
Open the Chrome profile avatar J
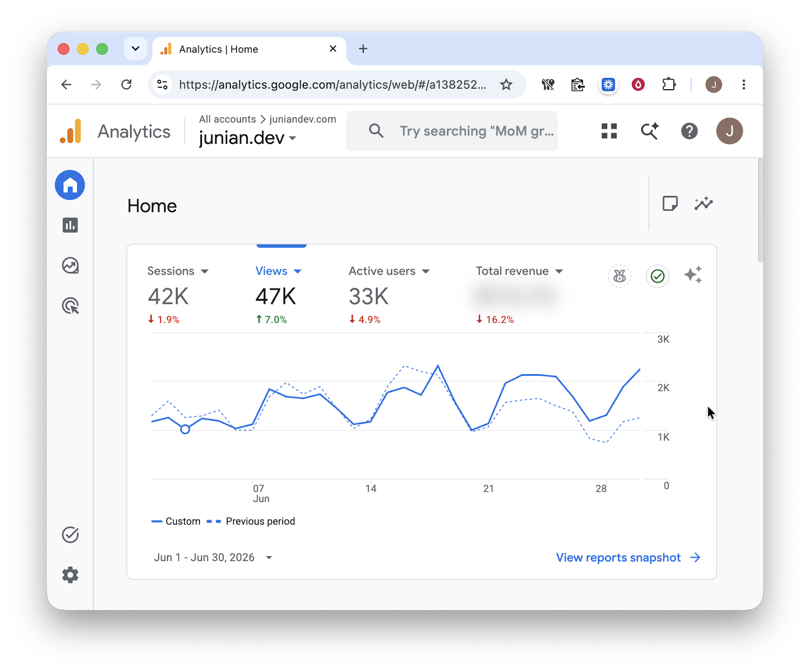point(714,85)
